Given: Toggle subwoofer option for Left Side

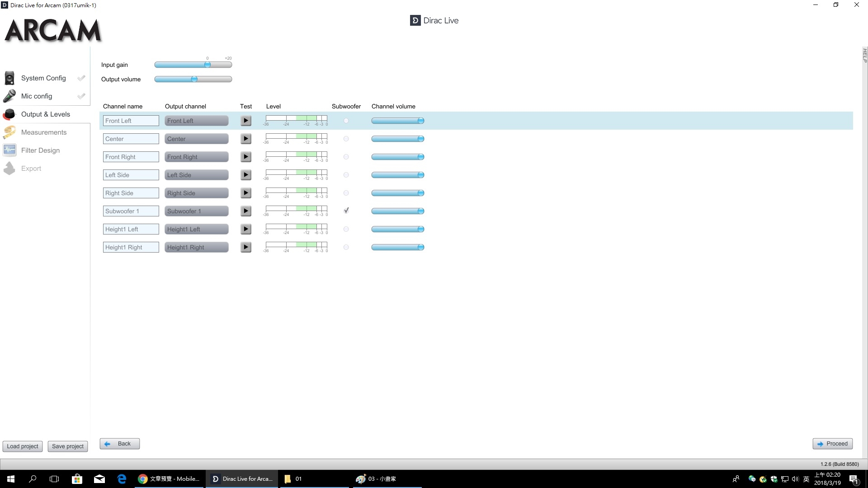Looking at the screenshot, I should (346, 175).
